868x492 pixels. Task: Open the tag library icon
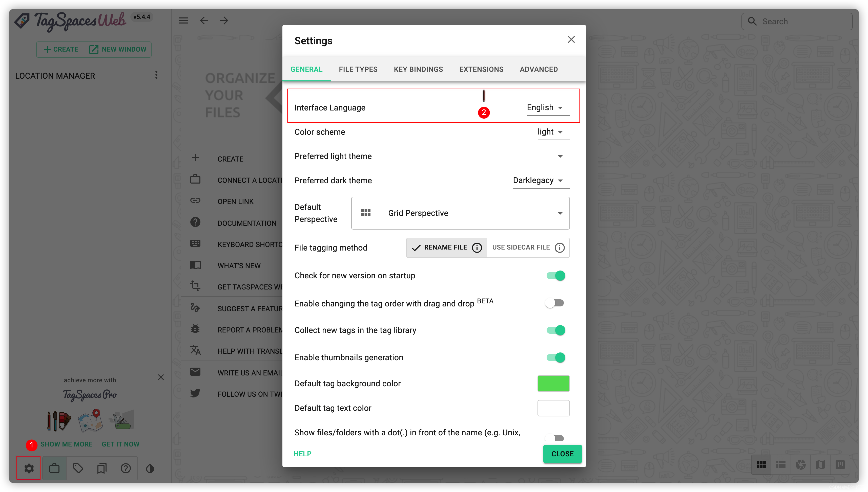click(x=78, y=468)
